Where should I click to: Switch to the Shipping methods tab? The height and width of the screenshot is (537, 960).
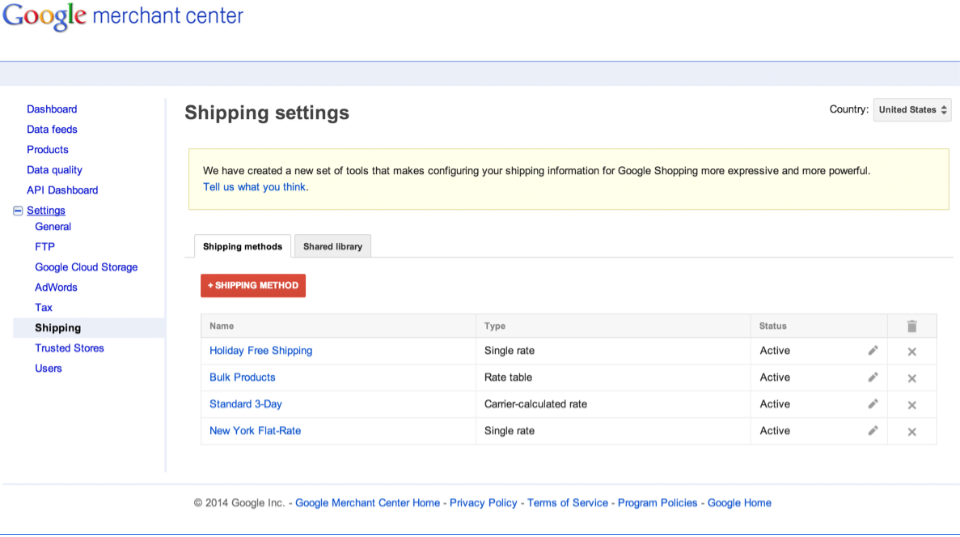pos(242,247)
